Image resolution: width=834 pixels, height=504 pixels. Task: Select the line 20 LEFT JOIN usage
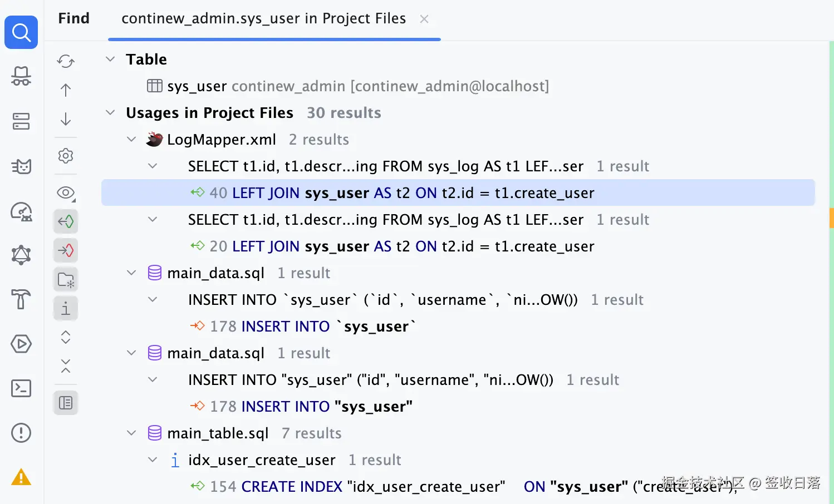coord(393,246)
